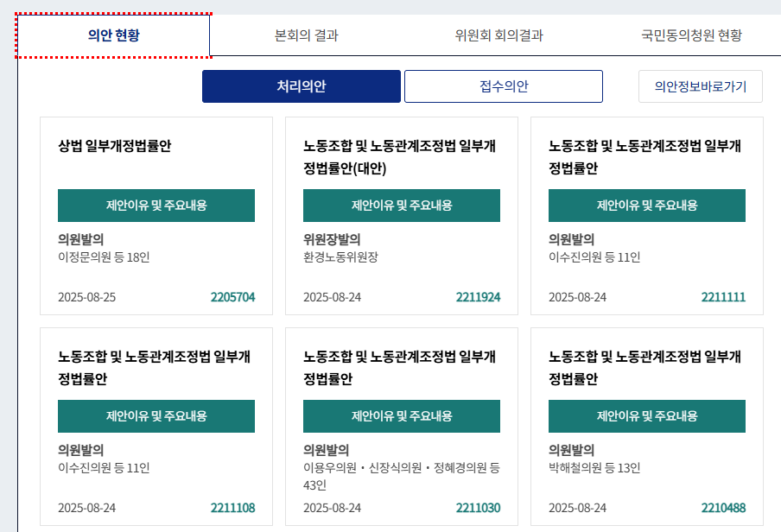Open the 노동조합 및 노동관계조정법 일부개정법률안(대안) title

[399, 156]
